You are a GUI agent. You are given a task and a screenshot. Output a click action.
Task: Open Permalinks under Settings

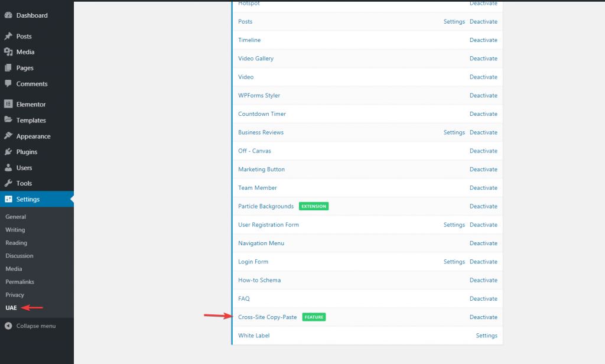tap(19, 282)
